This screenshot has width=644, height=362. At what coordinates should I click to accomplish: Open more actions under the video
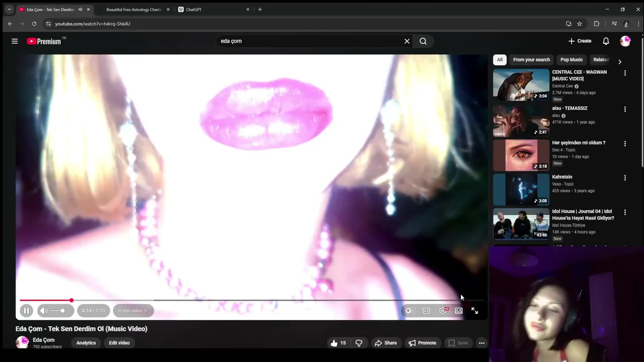[x=481, y=343]
